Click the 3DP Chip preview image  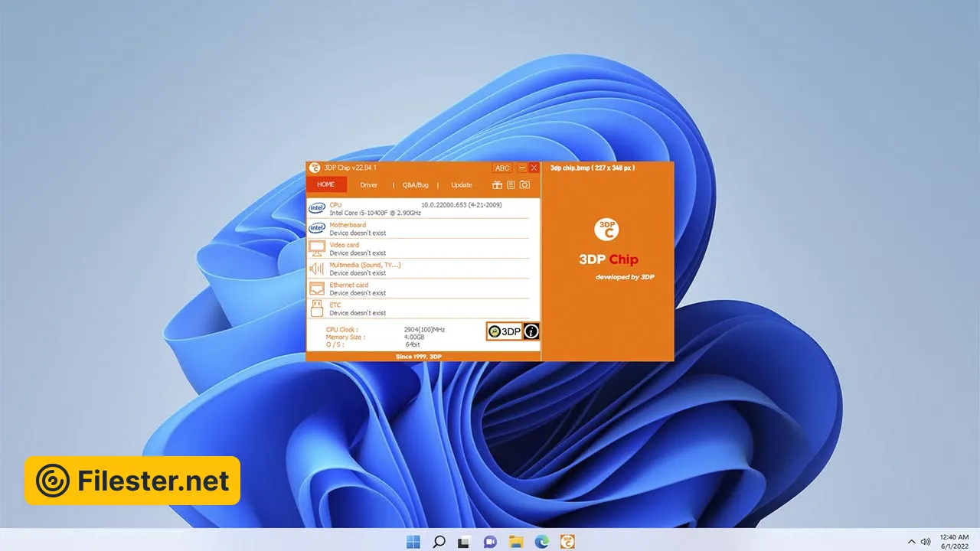(608, 260)
